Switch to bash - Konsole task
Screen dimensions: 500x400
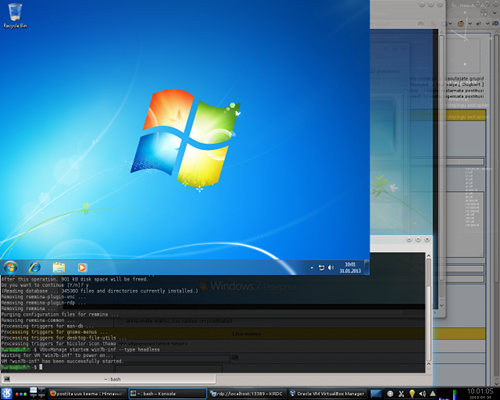click(x=168, y=394)
